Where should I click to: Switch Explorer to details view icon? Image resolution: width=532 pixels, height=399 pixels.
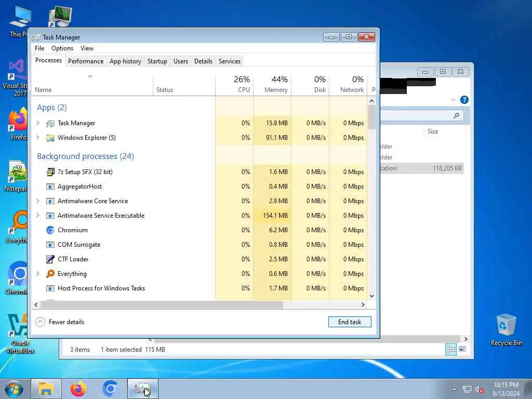tap(451, 349)
